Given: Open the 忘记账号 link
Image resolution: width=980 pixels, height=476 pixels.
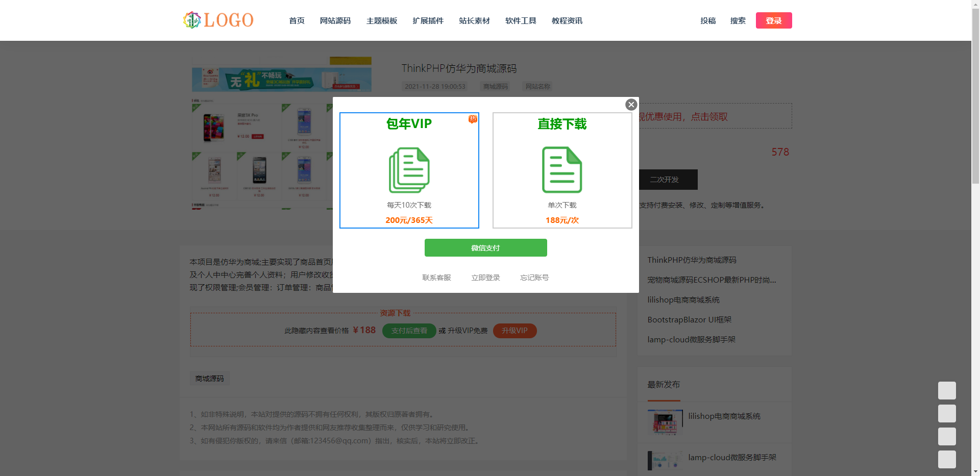Looking at the screenshot, I should coord(534,278).
